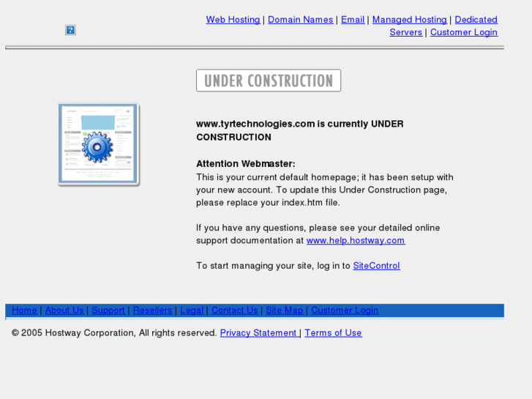
Task: Click Legal in the footer bar
Action: (192, 310)
